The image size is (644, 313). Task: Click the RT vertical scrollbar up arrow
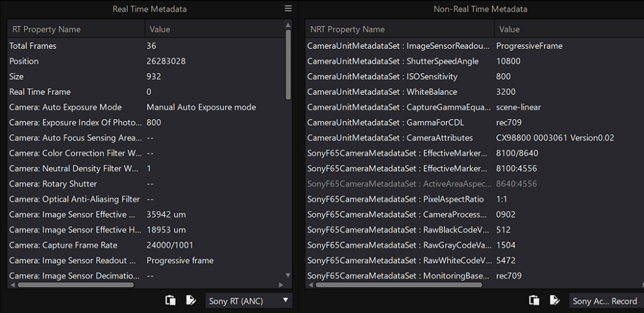coord(288,25)
